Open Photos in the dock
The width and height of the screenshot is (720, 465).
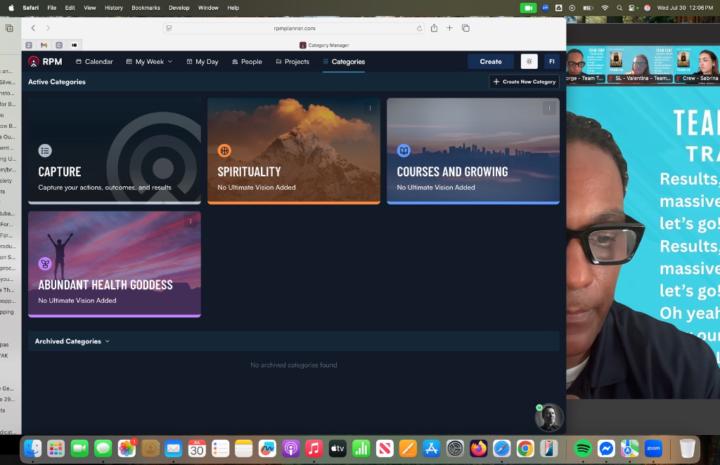coord(126,448)
